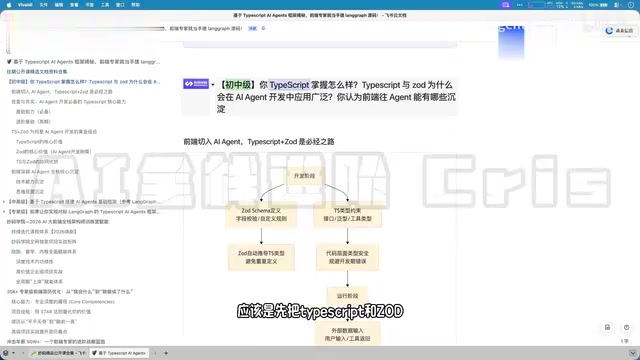Go to outline item 深度技术内功修炼
The image size is (640, 360).
coord(34,262)
